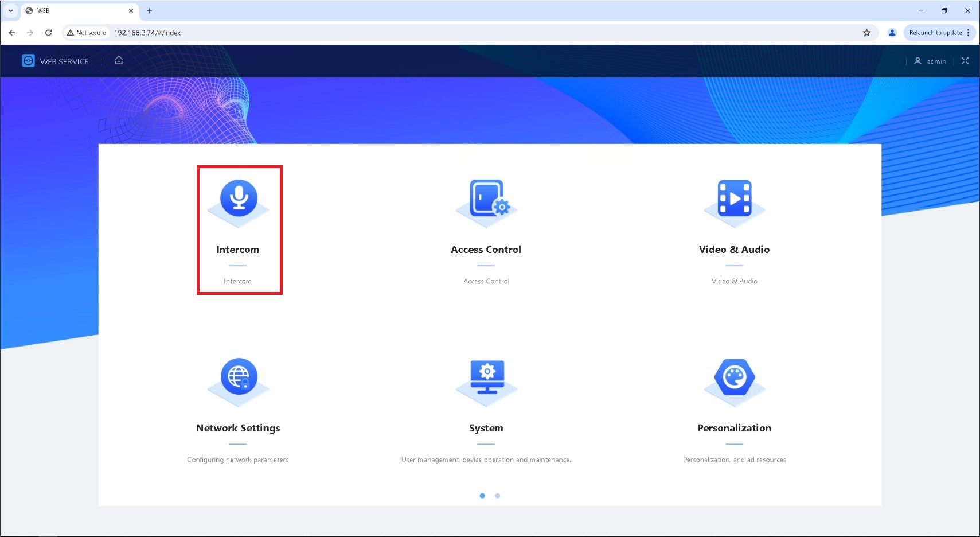This screenshot has height=537, width=980.
Task: Click small 'Intercom' subtitle text
Action: [237, 281]
